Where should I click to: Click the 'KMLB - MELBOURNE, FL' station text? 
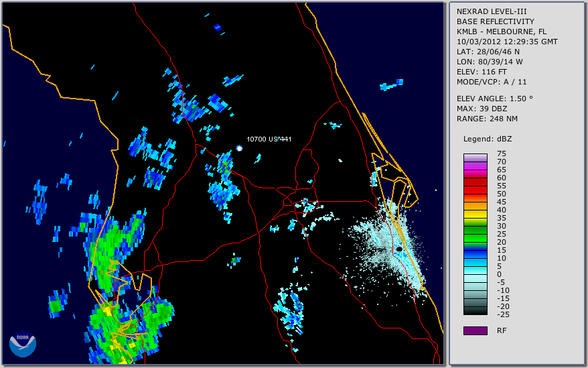coord(502,32)
